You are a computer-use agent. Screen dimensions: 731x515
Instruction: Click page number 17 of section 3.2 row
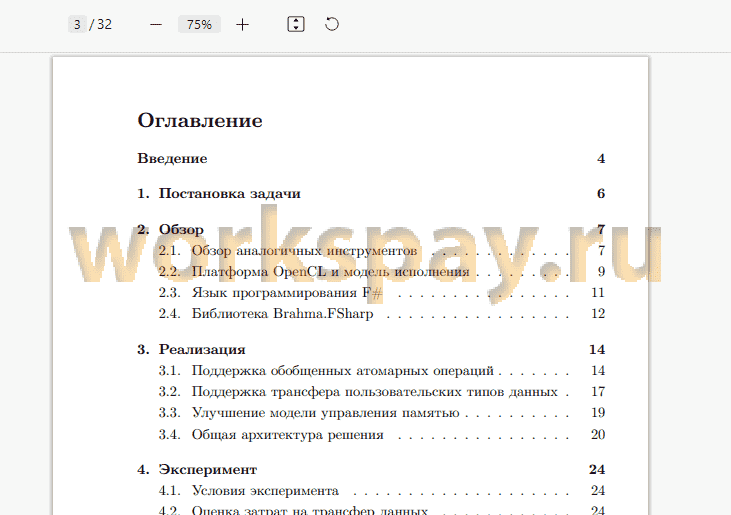tap(598, 391)
